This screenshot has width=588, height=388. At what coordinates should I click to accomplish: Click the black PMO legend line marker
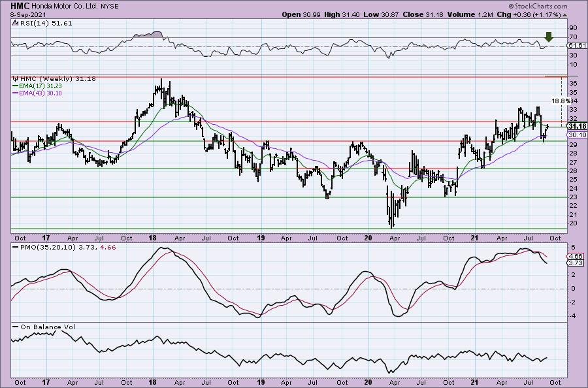[x=15, y=248]
